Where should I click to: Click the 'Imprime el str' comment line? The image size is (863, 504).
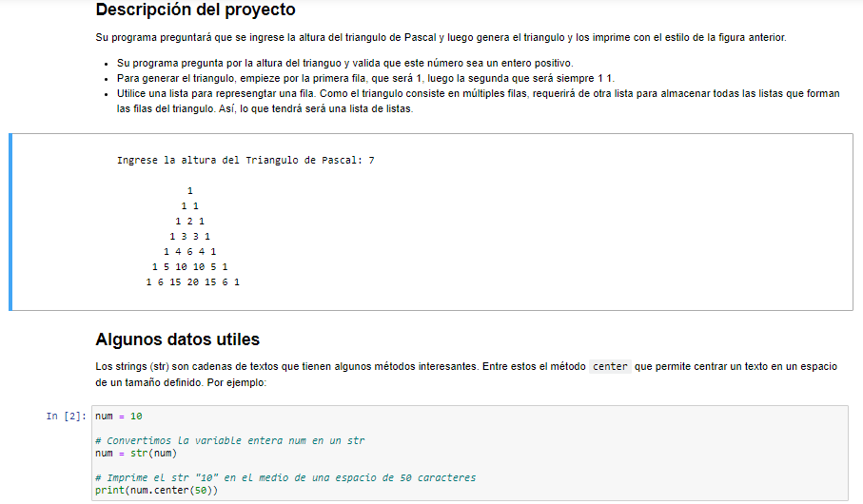tap(285, 477)
